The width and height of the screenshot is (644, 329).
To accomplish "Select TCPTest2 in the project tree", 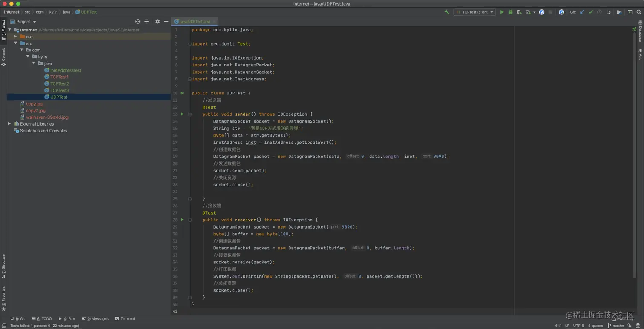I will pos(59,84).
